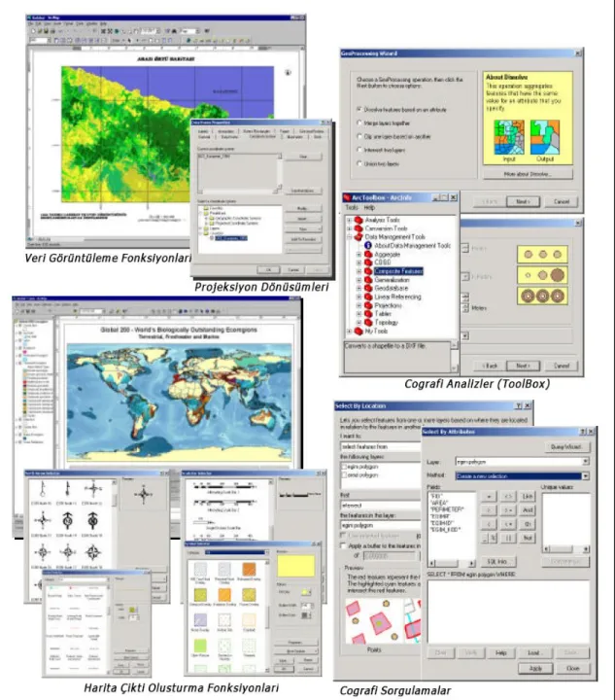Click the SQL Info button

[496, 562]
